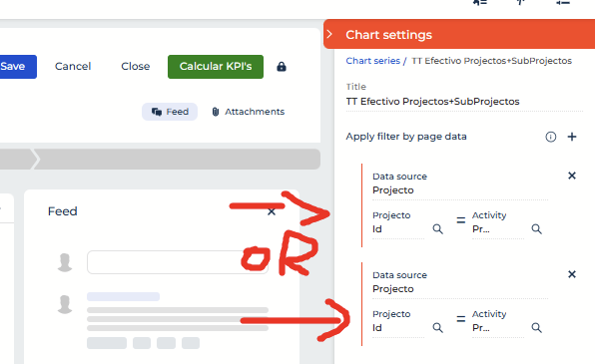Image resolution: width=595 pixels, height=364 pixels.
Task: Open the Attachments tab
Action: point(249,112)
